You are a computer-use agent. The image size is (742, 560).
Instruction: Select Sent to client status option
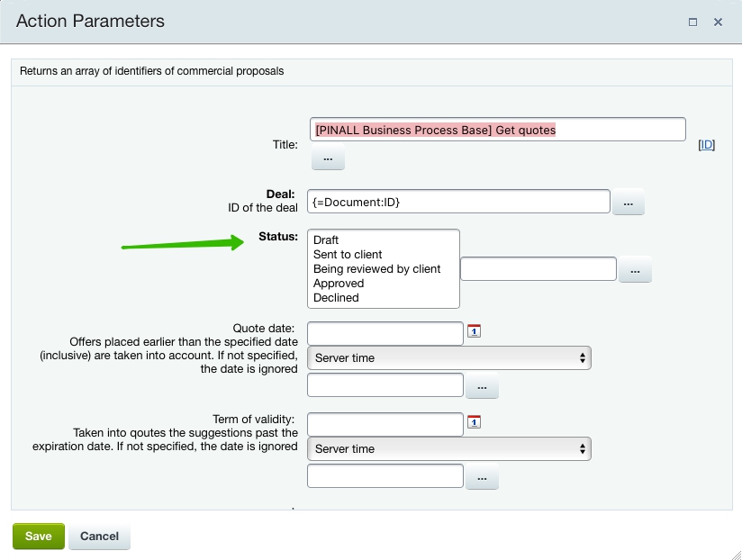coord(348,255)
